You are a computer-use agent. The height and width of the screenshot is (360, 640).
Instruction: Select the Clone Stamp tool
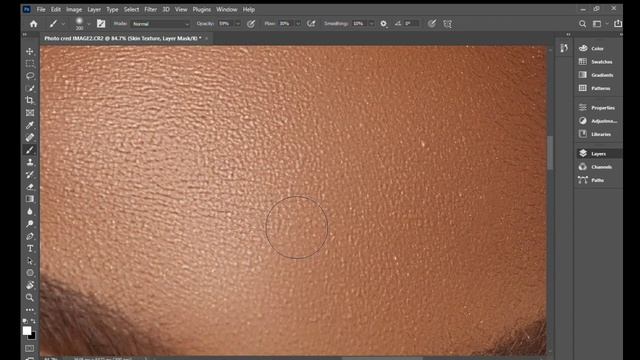point(30,162)
